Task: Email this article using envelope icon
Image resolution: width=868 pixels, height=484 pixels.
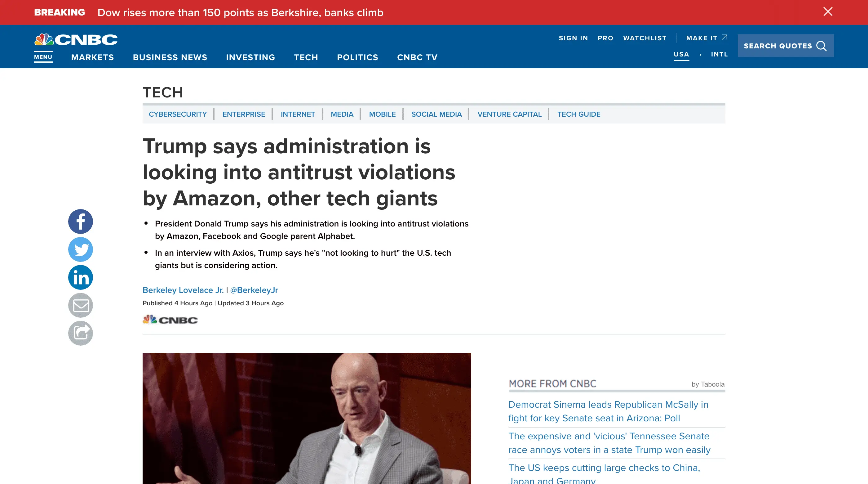Action: pos(80,305)
